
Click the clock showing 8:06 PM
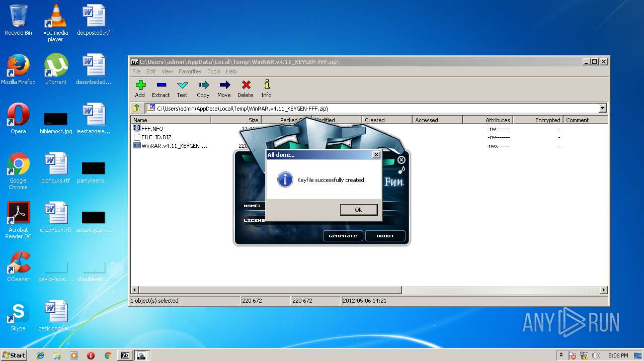(x=618, y=355)
